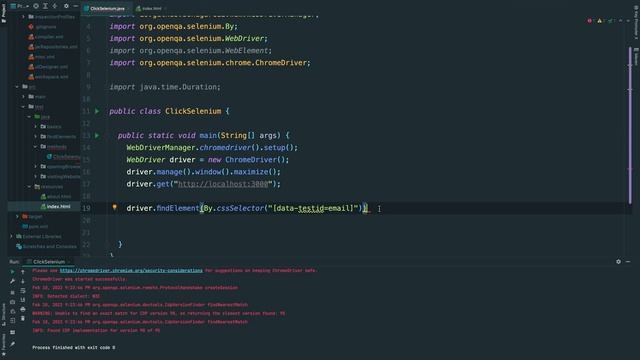Expand the target folder in the tree
This screenshot has width=640, height=360.
(17, 216)
